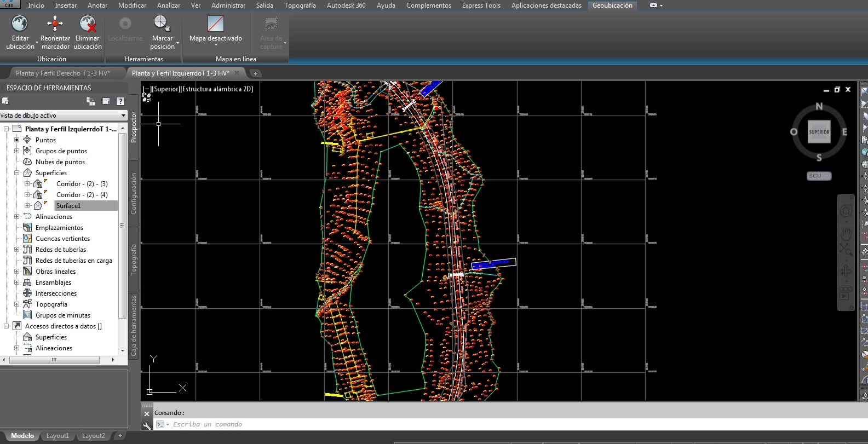Image resolution: width=868 pixels, height=444 pixels.
Task: Click the Emplazamientos icon
Action: [x=27, y=228]
